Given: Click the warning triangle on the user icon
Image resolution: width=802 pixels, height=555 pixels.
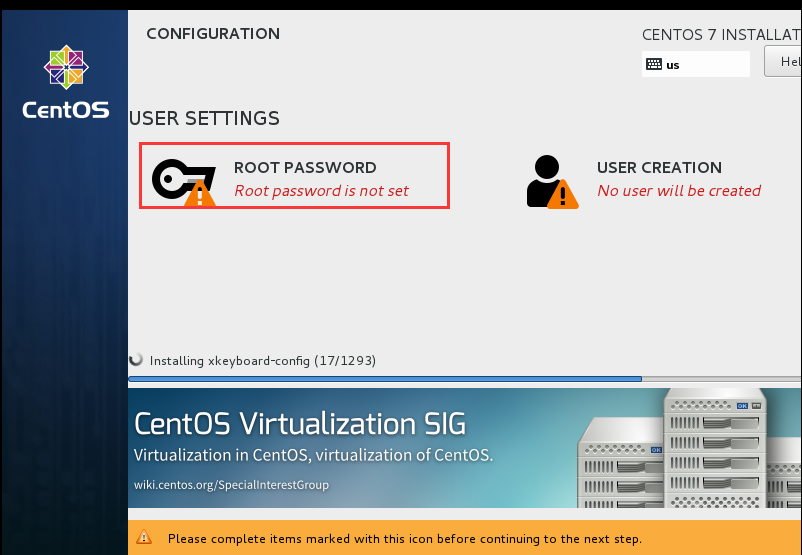Looking at the screenshot, I should pos(564,194).
